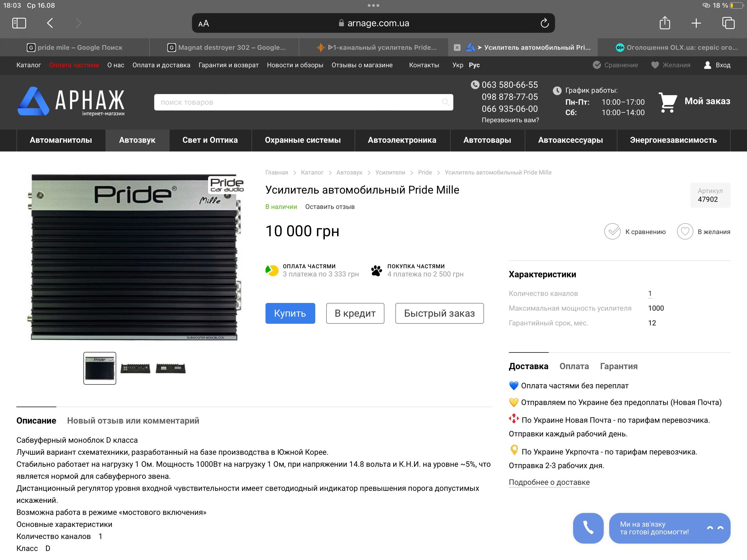Add product В желания heart
The width and height of the screenshot is (747, 560).
click(704, 232)
